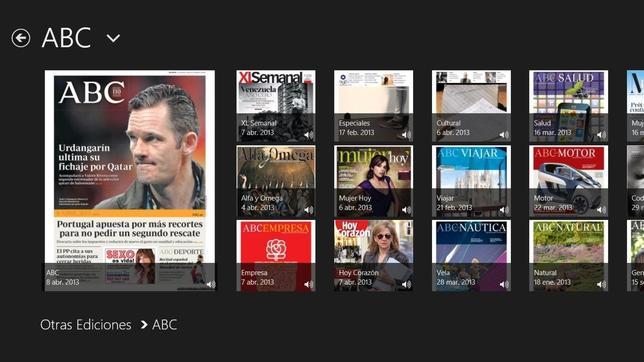Click the speaker icon on XL Semanal tile
Image resolution: width=644 pixels, height=362 pixels.
pyautogui.click(x=308, y=134)
